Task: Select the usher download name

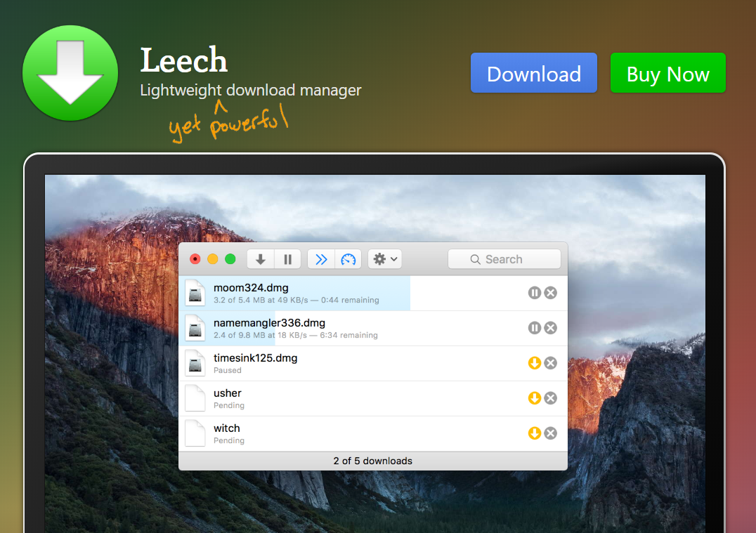Action: coord(227,393)
